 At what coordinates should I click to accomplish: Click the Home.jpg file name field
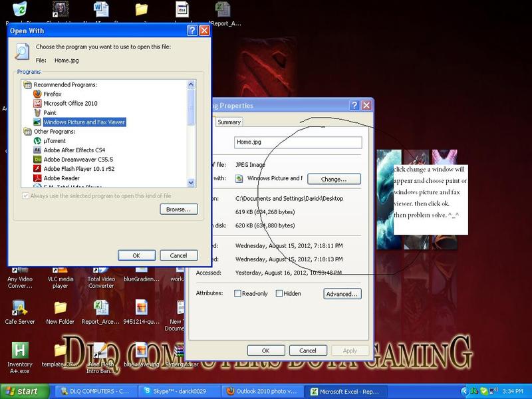(297, 142)
